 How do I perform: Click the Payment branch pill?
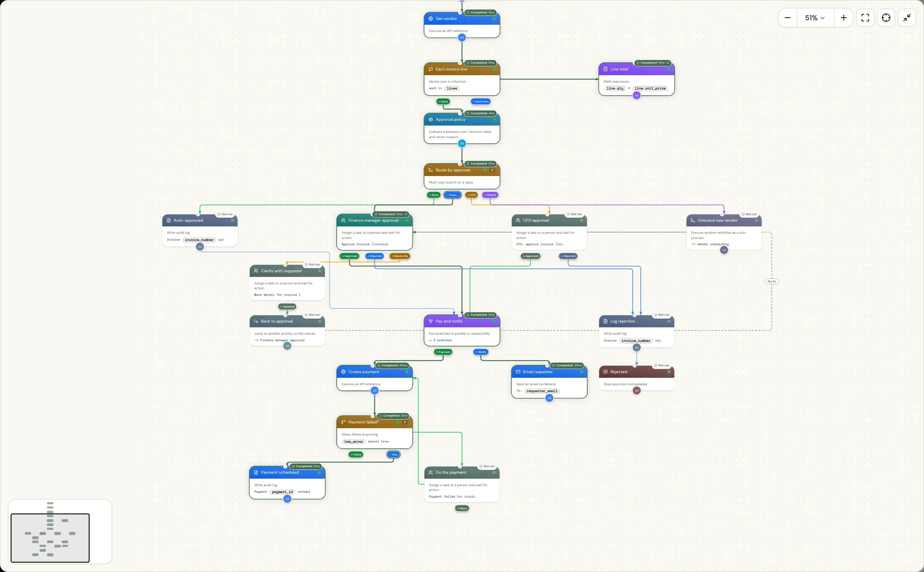pyautogui.click(x=443, y=352)
